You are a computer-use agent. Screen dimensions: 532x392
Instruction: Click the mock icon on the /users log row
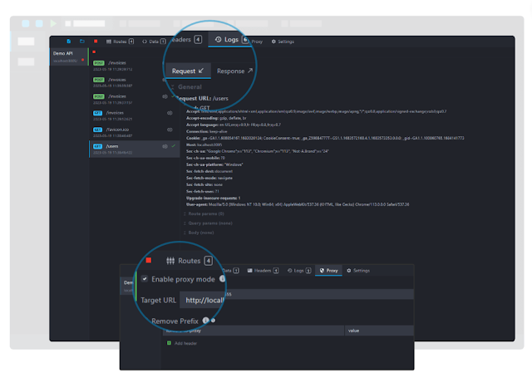[x=165, y=146]
